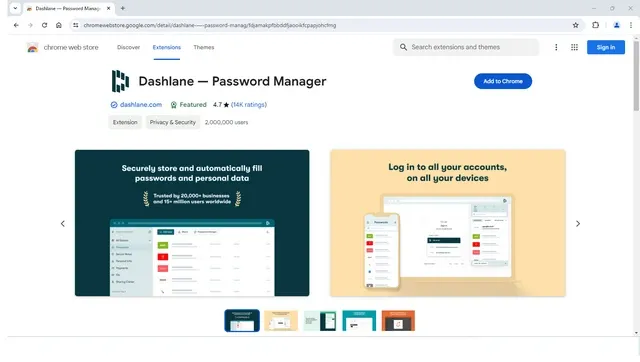
Task: Open the 'Securely store' screenshot image
Action: tap(192, 223)
